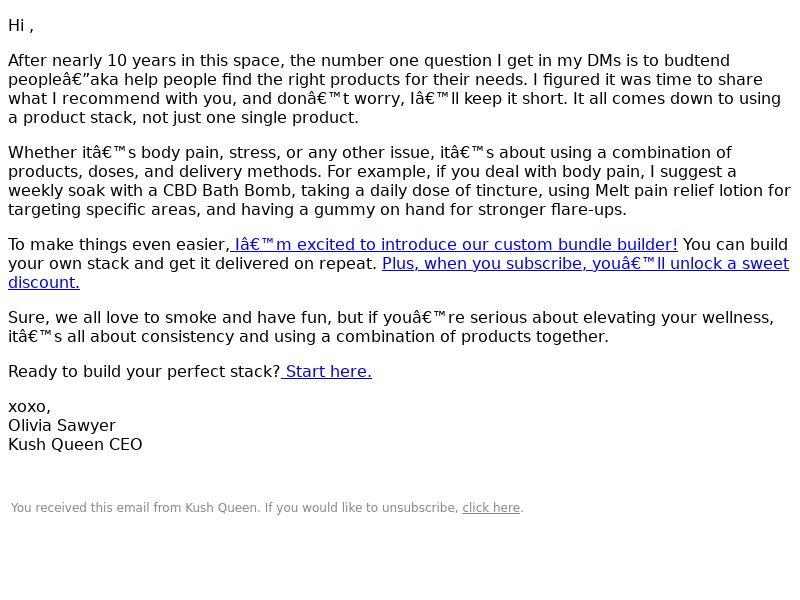Open the custom bundle builder link
This screenshot has width=800, height=600.
pyautogui.click(x=454, y=245)
